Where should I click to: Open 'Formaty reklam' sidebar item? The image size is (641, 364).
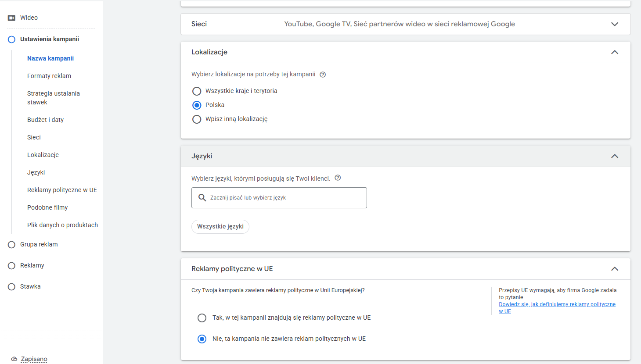49,76
